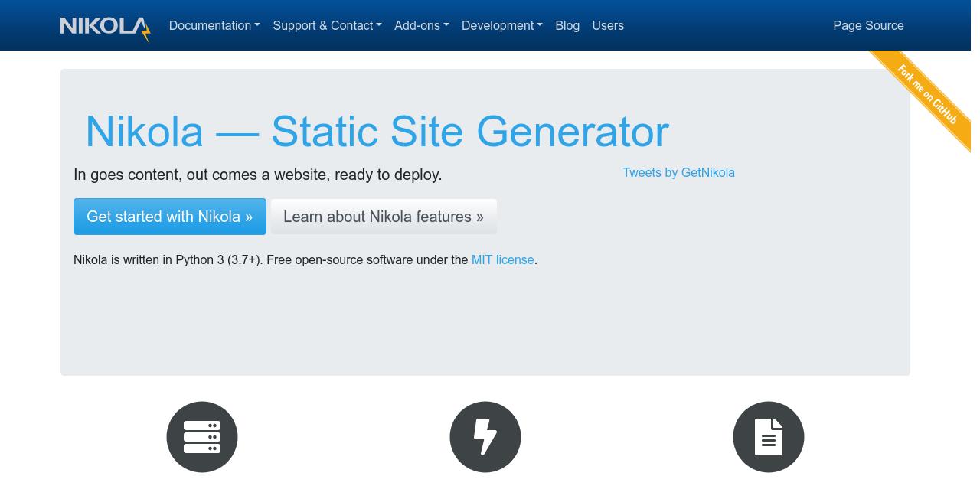Click the text 'Nikola is written in Python 3 (3.7+)'
Viewport: 980px width, 486px height.
168,259
